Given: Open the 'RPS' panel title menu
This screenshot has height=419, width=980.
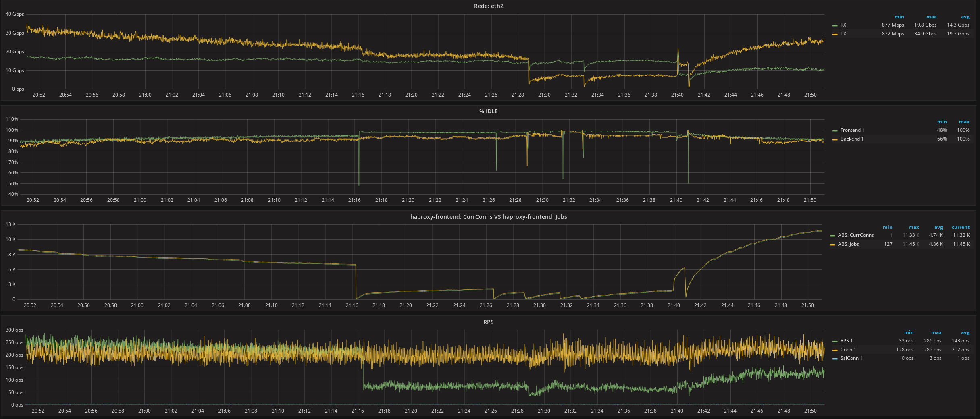Looking at the screenshot, I should tap(489, 322).
